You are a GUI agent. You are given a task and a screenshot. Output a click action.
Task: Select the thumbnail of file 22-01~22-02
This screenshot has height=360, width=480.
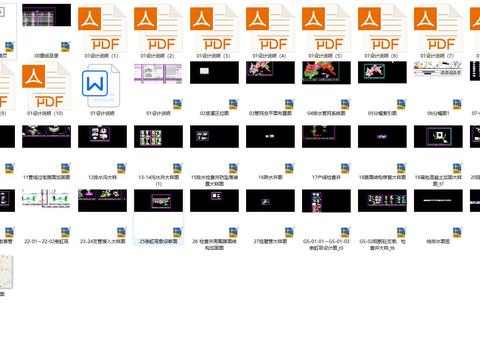[x=46, y=199]
